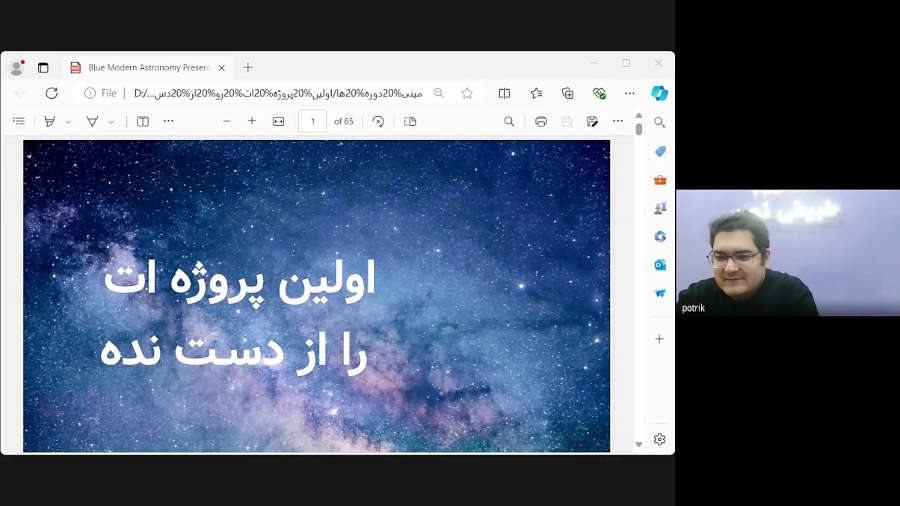Click the back navigation arrow

21,93
